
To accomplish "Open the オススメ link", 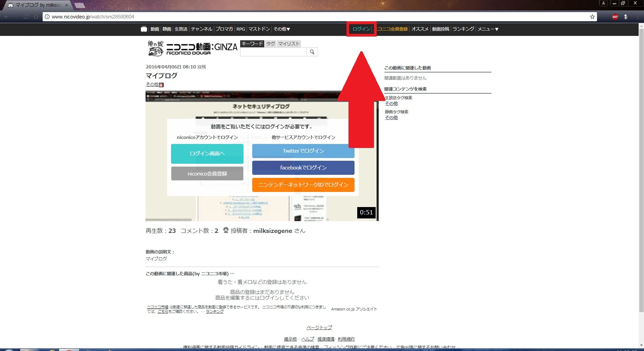I will point(420,29).
